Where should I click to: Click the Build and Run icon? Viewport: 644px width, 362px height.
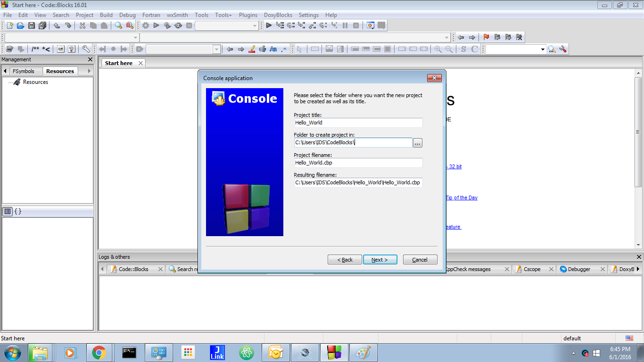[x=167, y=26]
